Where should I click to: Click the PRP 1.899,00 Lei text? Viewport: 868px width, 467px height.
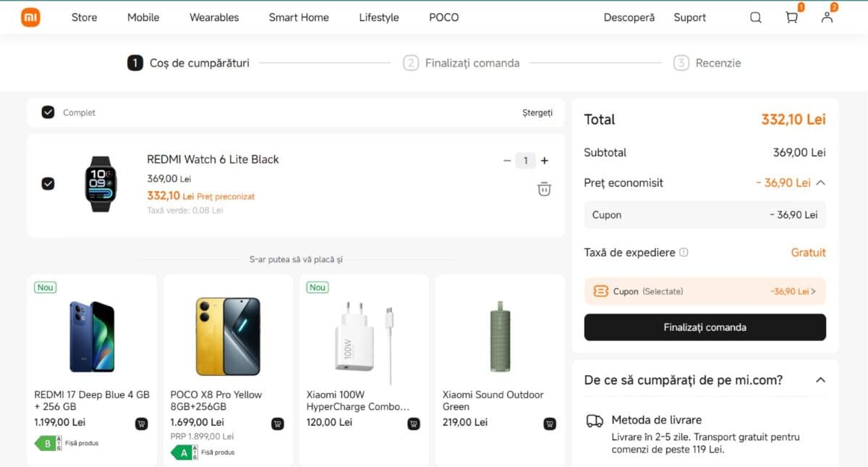[202, 437]
